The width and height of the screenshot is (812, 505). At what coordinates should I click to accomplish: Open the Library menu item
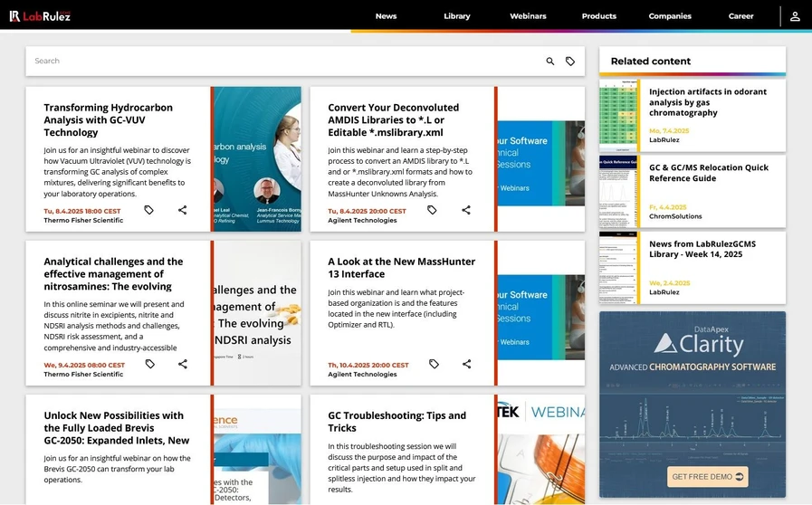(x=457, y=16)
